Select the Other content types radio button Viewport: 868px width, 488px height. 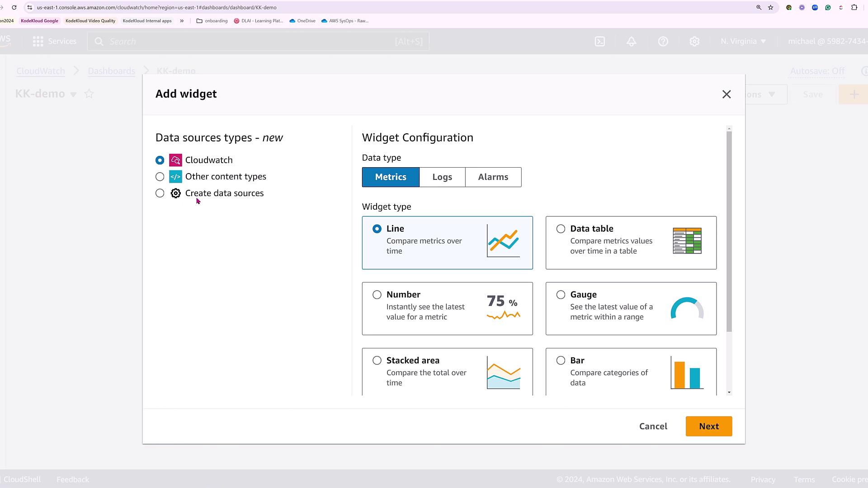160,177
